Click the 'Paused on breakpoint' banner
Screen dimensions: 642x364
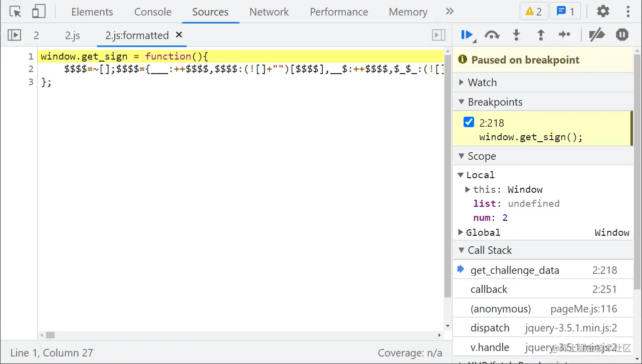point(543,60)
